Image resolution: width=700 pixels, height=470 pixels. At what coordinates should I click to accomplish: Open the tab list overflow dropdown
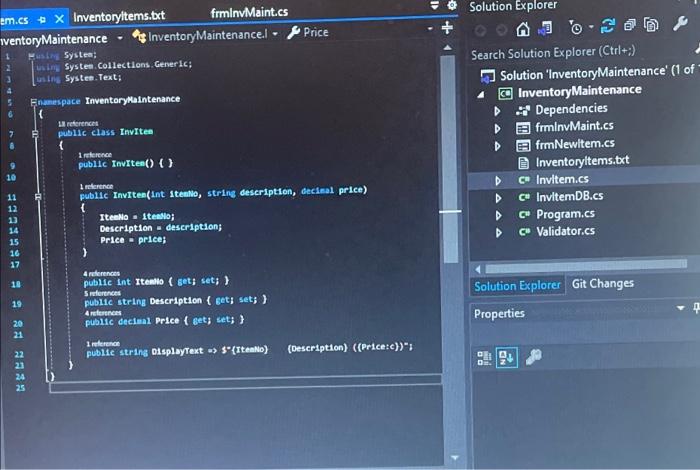pos(434,5)
